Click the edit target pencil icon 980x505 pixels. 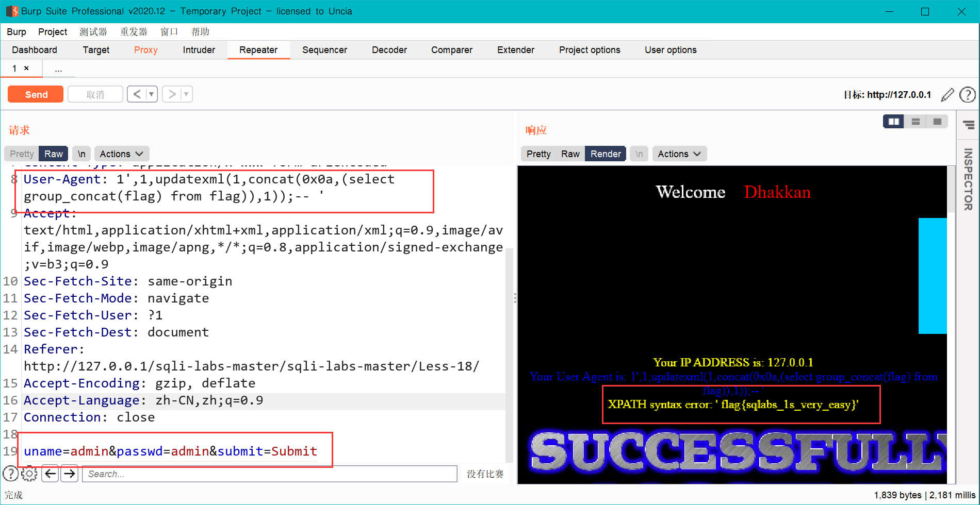948,95
